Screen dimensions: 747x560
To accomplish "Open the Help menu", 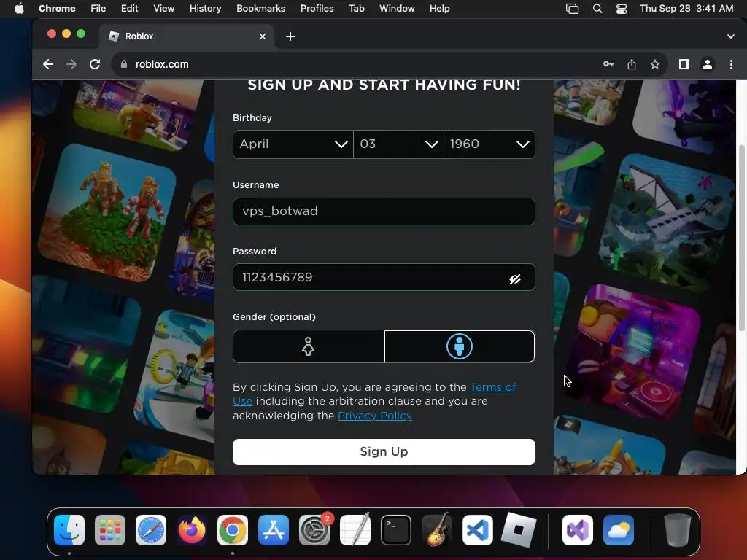I will click(x=439, y=9).
